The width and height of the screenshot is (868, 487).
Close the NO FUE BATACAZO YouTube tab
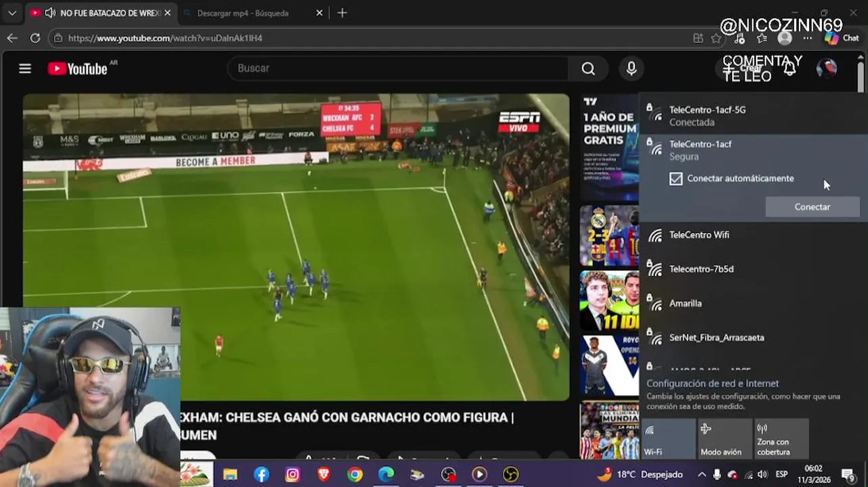coord(167,13)
